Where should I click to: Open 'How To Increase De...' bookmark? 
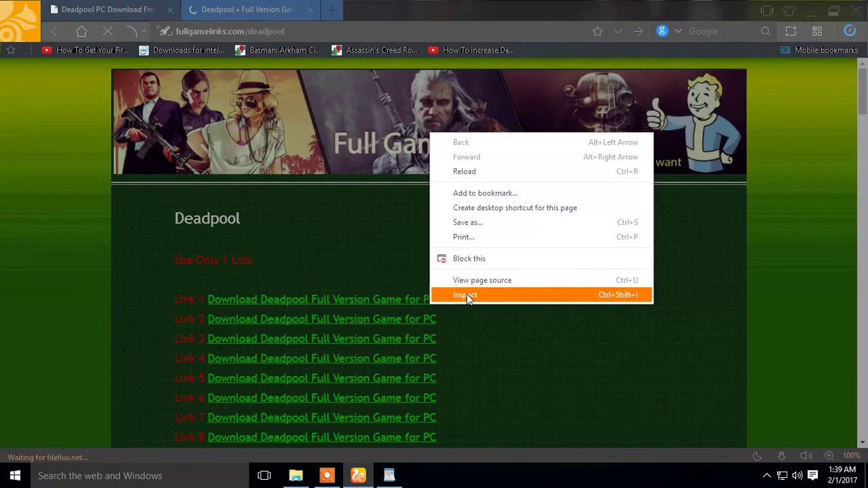(471, 50)
